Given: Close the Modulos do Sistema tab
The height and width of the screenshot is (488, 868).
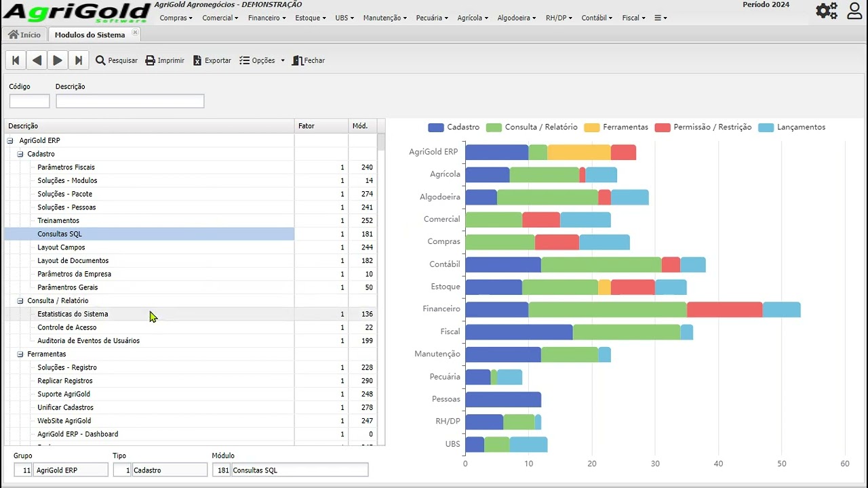Looking at the screenshot, I should coord(135,33).
